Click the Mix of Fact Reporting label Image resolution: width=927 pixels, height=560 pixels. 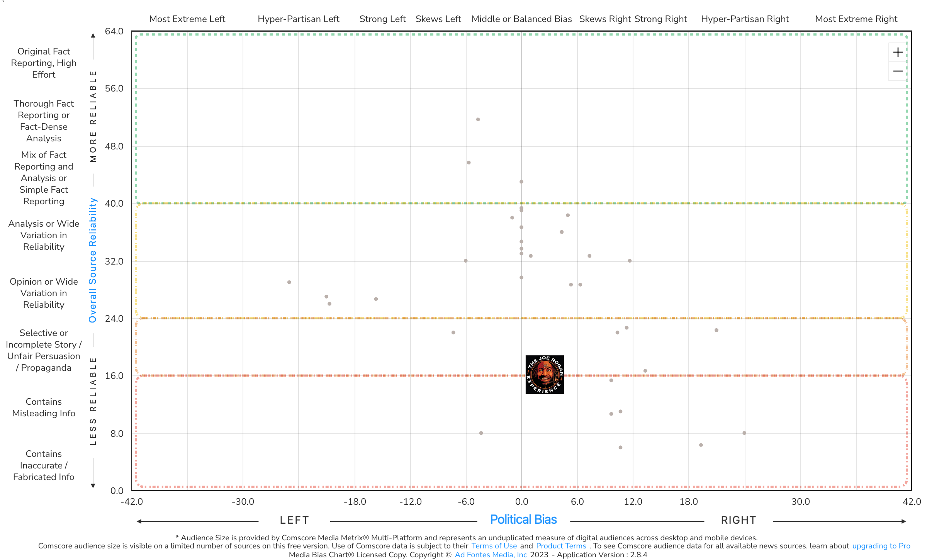[44, 178]
